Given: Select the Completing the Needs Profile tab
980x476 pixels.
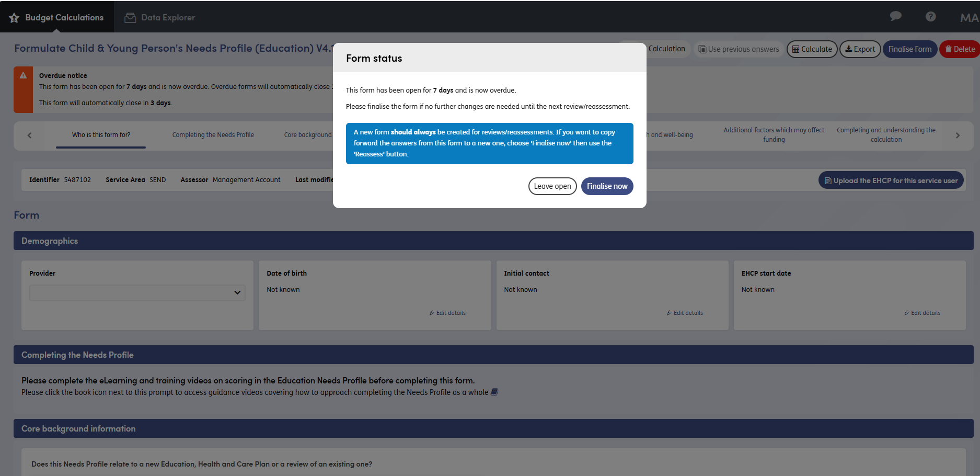Looking at the screenshot, I should point(213,135).
